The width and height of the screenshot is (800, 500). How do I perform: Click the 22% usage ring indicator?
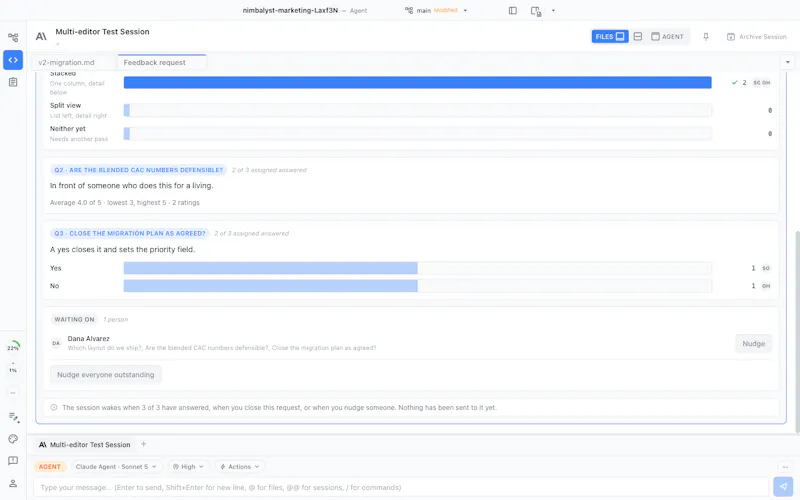[13, 347]
